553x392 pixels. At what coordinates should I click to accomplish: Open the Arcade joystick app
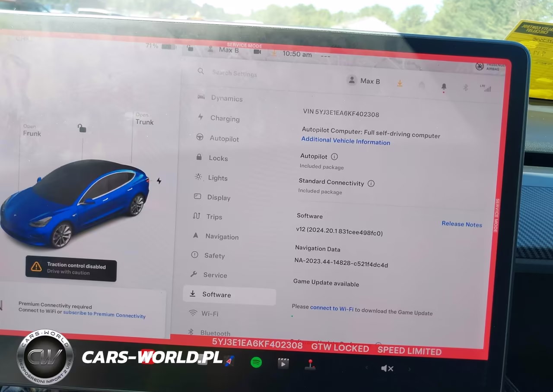tap(310, 365)
